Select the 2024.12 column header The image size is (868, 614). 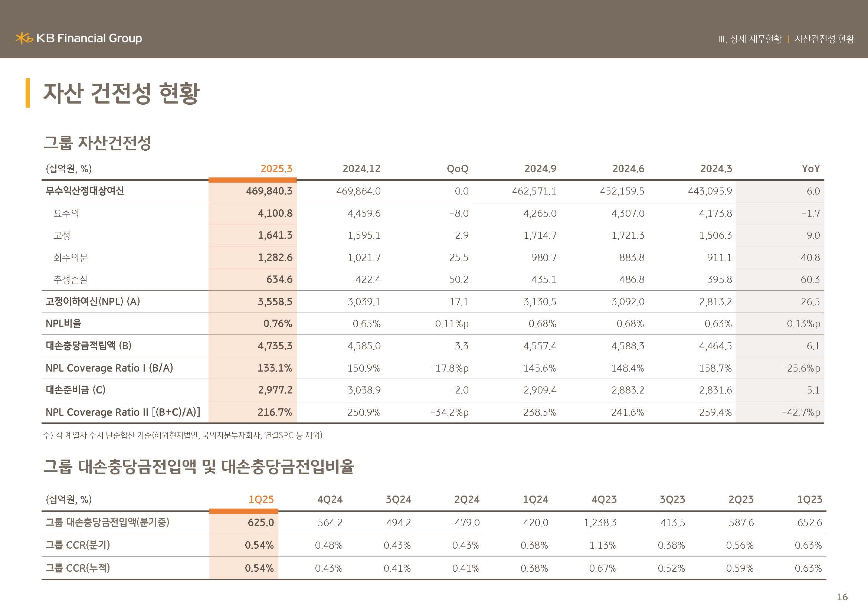361,169
